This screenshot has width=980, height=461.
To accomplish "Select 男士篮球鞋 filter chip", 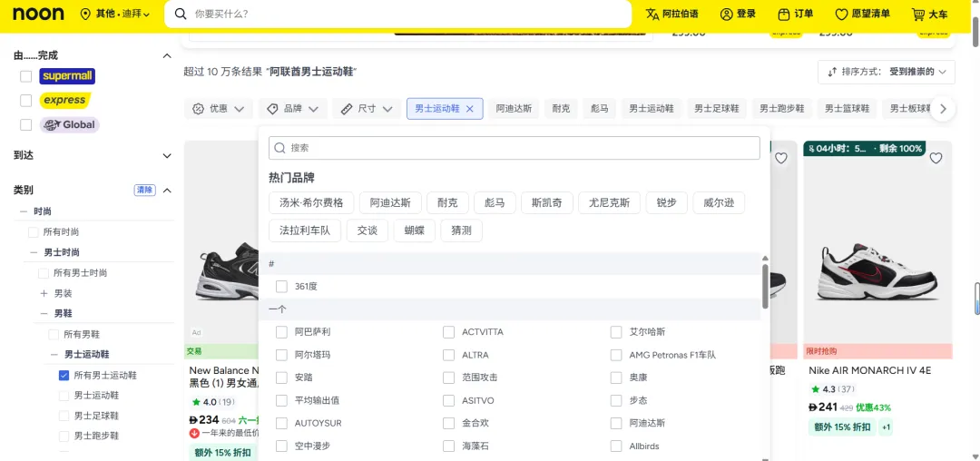I will (847, 109).
